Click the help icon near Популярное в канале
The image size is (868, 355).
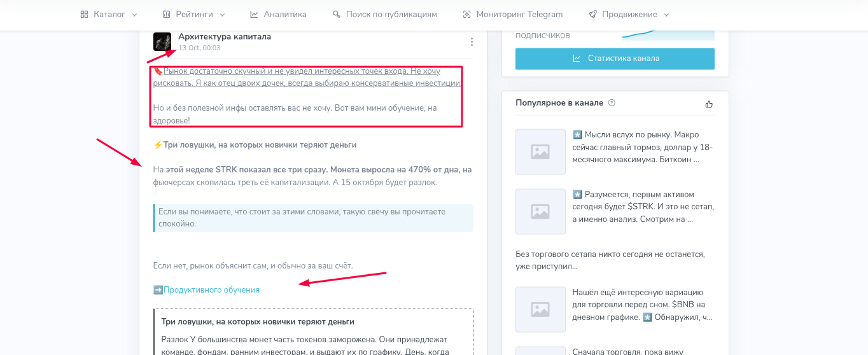pyautogui.click(x=612, y=103)
